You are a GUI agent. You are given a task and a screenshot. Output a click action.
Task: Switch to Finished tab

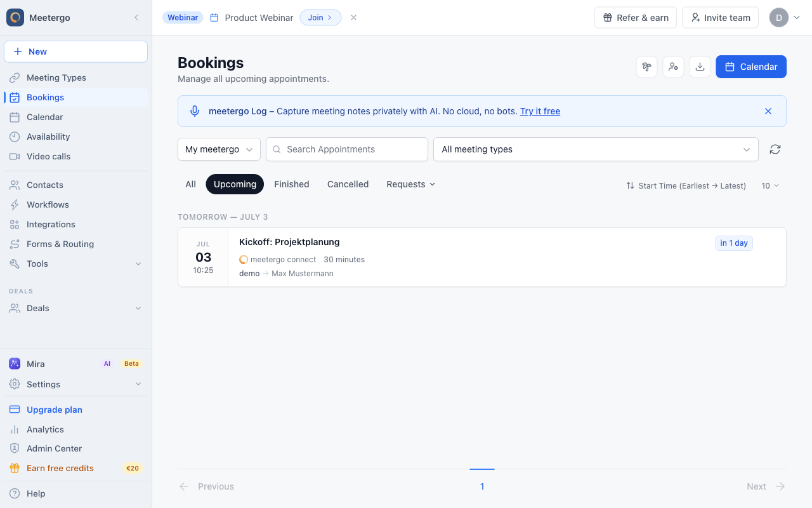pos(292,184)
